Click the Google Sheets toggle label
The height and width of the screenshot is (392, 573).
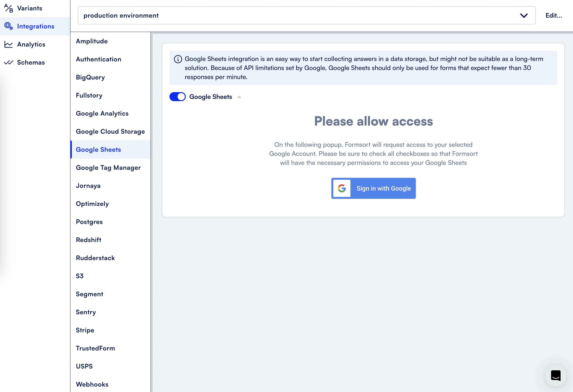[211, 97]
